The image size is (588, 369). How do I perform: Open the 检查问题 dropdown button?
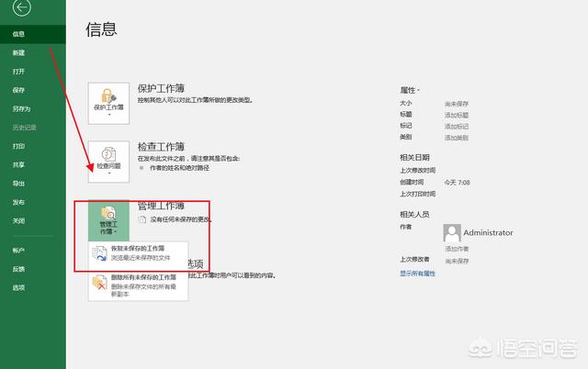pyautogui.click(x=108, y=162)
